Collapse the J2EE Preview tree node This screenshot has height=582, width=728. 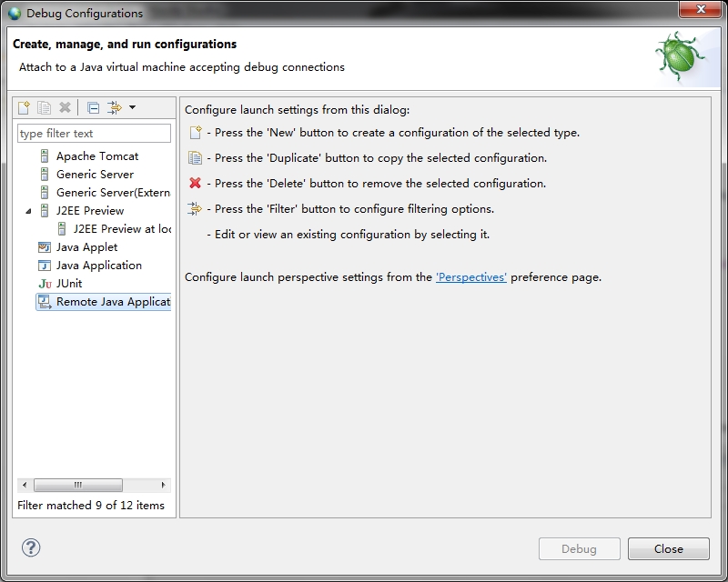29,211
